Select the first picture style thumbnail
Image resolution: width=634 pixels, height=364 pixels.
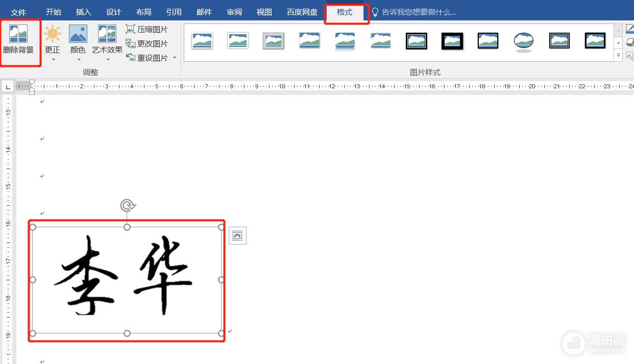tap(202, 41)
